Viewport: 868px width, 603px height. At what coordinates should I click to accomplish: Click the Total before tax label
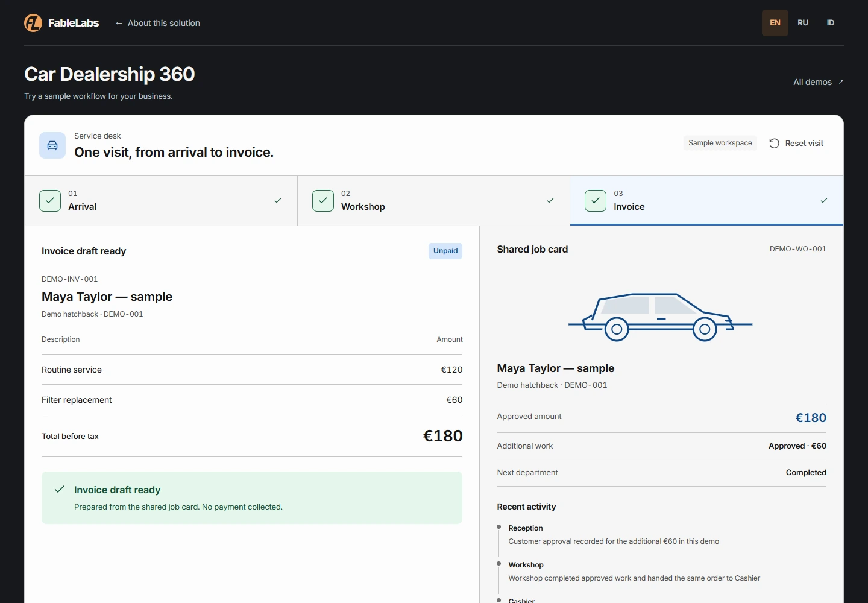click(x=70, y=436)
